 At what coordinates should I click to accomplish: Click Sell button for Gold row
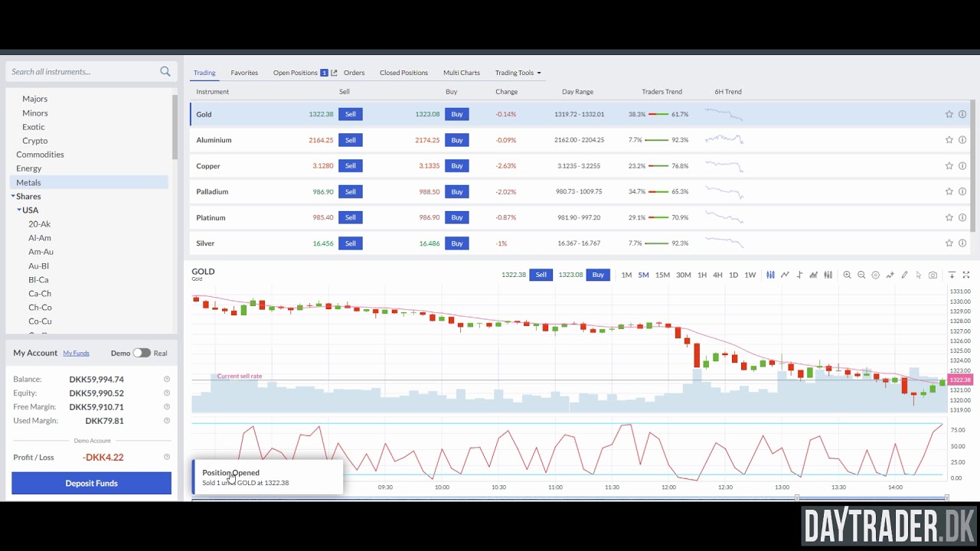point(350,114)
